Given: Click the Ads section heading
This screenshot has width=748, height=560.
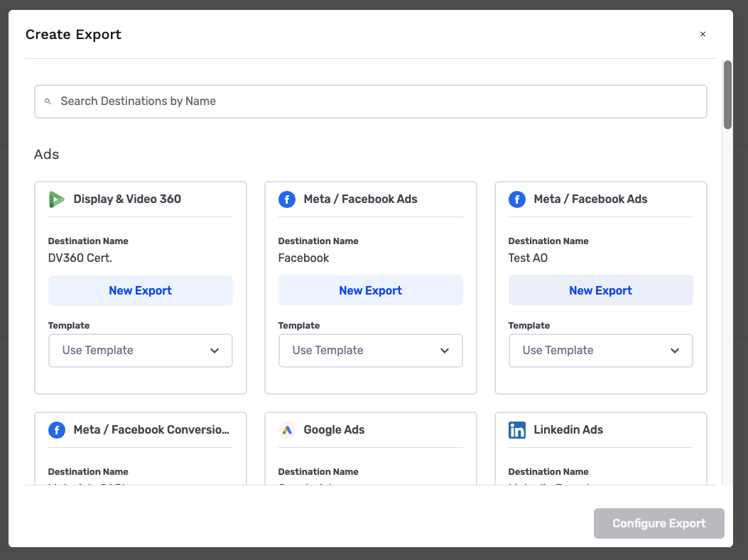Looking at the screenshot, I should [46, 155].
